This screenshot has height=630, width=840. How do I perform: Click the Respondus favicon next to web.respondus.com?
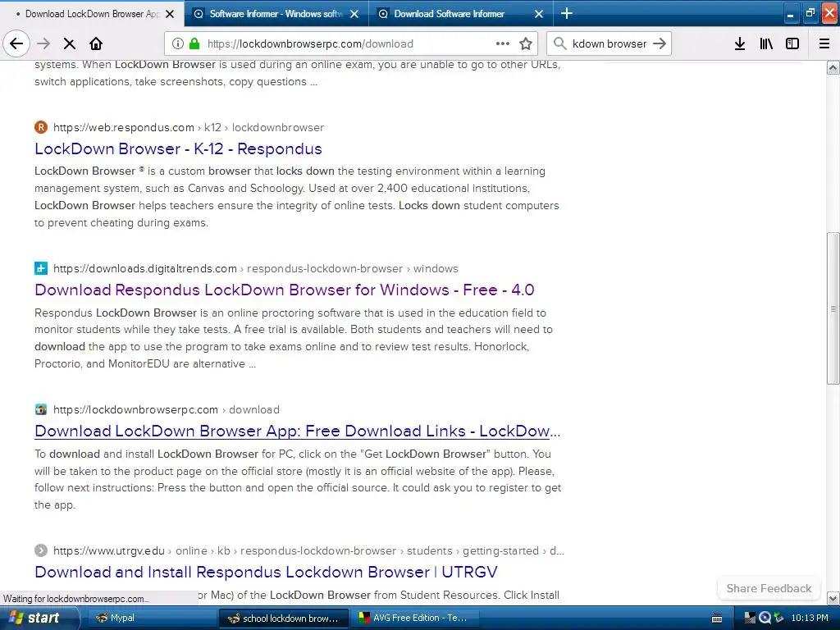point(41,127)
